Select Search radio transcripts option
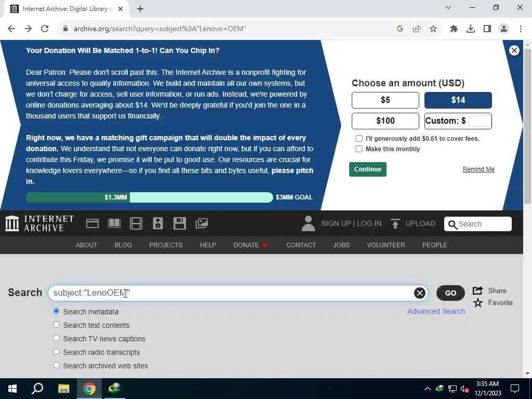This screenshot has width=532, height=399. tap(56, 352)
